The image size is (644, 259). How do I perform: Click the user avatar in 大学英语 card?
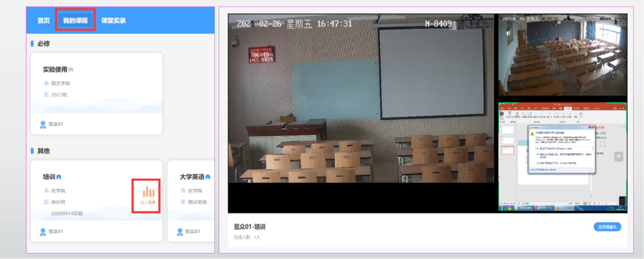pos(180,231)
